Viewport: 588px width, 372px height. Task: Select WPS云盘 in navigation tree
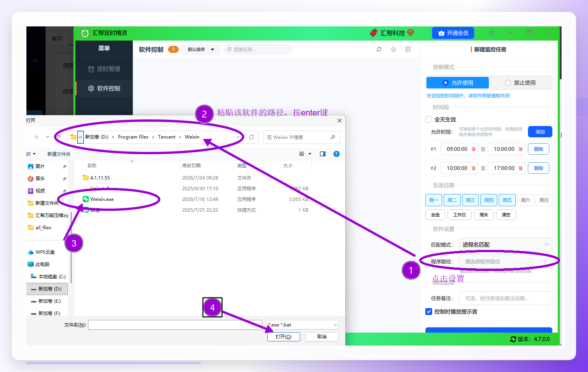tap(41, 252)
